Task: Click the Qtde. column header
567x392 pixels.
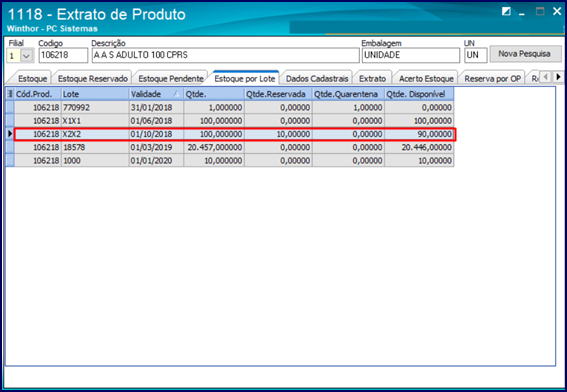Action: (214, 94)
